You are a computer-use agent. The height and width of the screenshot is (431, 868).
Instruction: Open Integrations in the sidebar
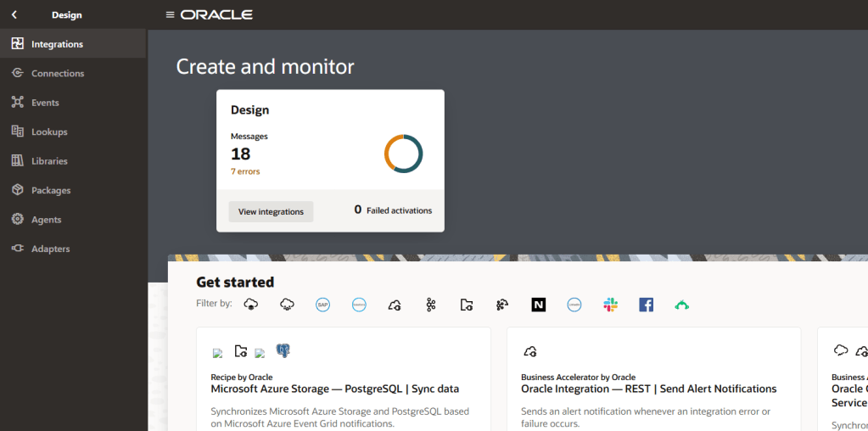click(x=57, y=44)
